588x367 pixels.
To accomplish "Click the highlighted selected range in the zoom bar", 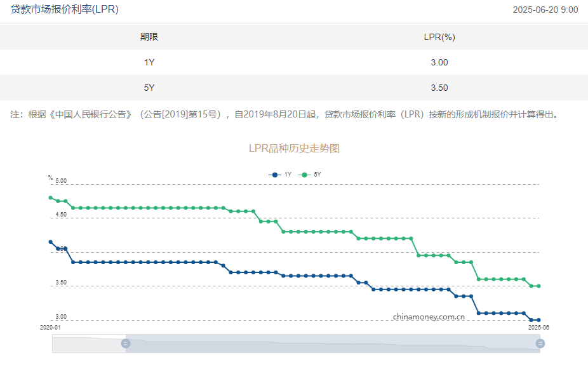I will [330, 344].
